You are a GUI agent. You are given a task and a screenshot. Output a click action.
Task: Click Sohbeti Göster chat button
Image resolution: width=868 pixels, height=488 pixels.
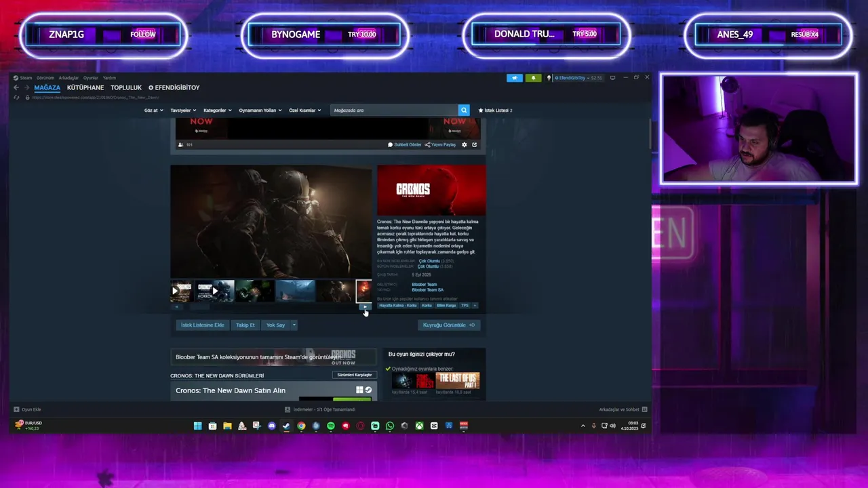click(405, 144)
